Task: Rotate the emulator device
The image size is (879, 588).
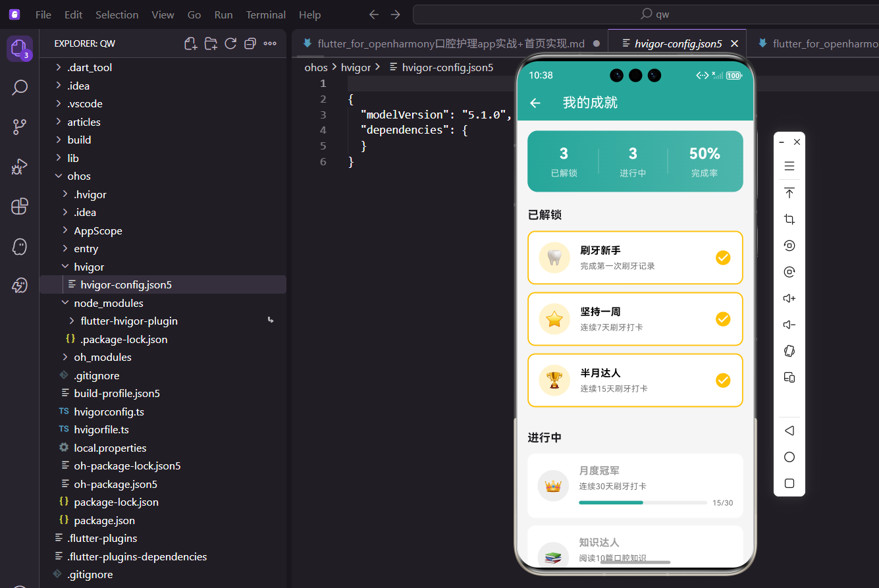Action: click(789, 350)
